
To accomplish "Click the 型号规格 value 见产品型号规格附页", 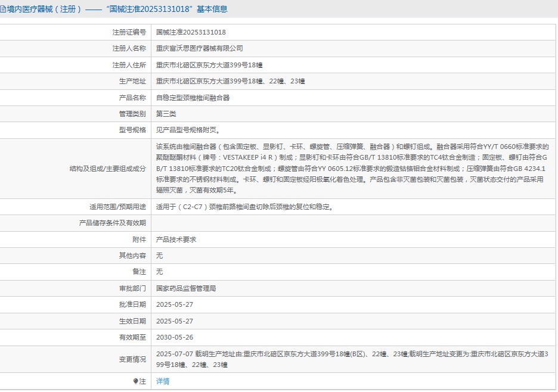I will (188, 130).
